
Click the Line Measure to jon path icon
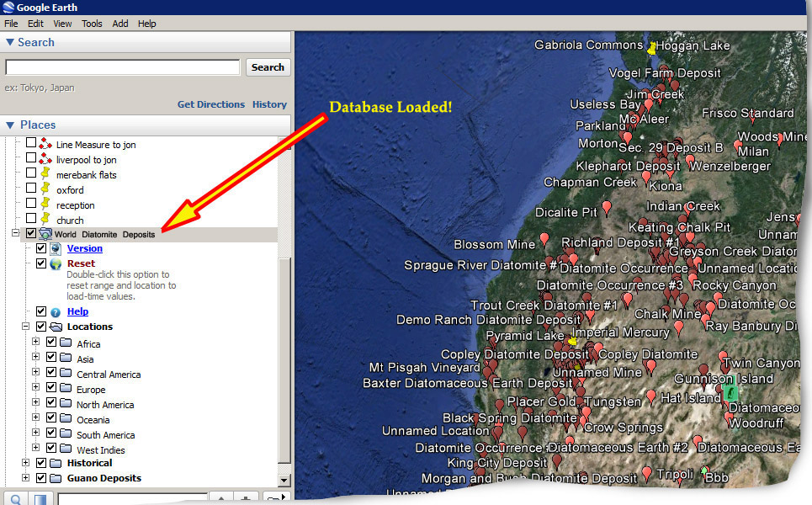coord(45,143)
